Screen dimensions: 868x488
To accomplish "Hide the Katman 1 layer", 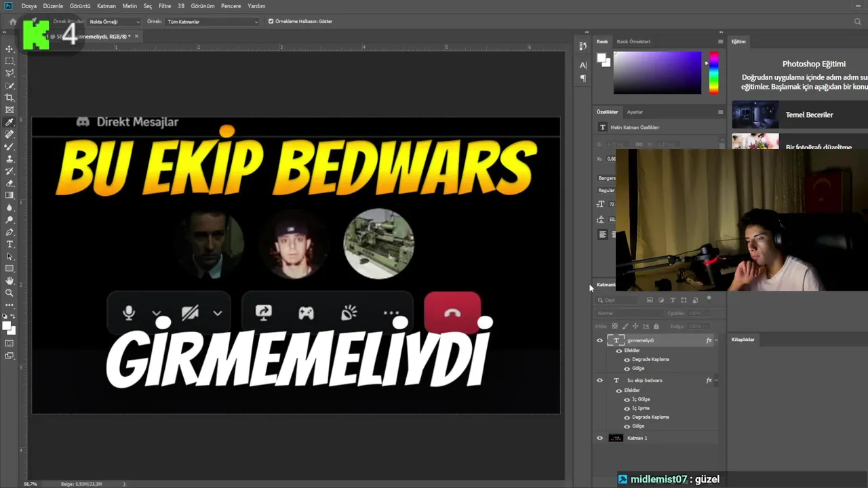I will tap(599, 438).
